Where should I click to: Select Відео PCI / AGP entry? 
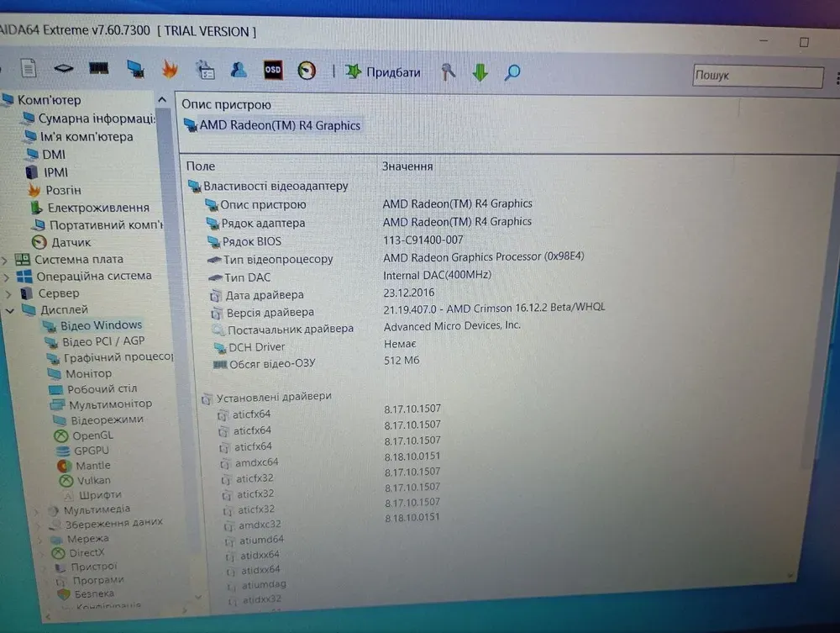[102, 341]
